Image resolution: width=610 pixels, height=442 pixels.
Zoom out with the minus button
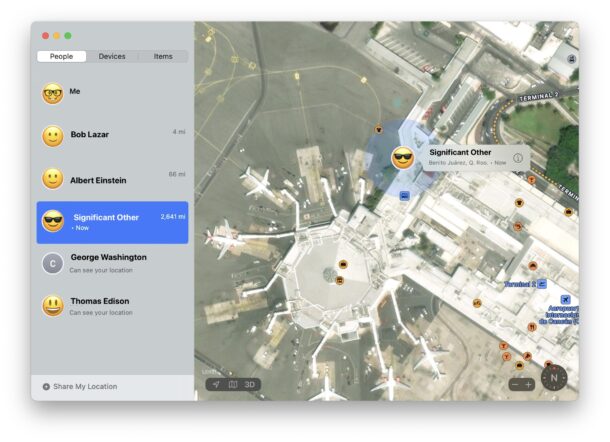515,384
